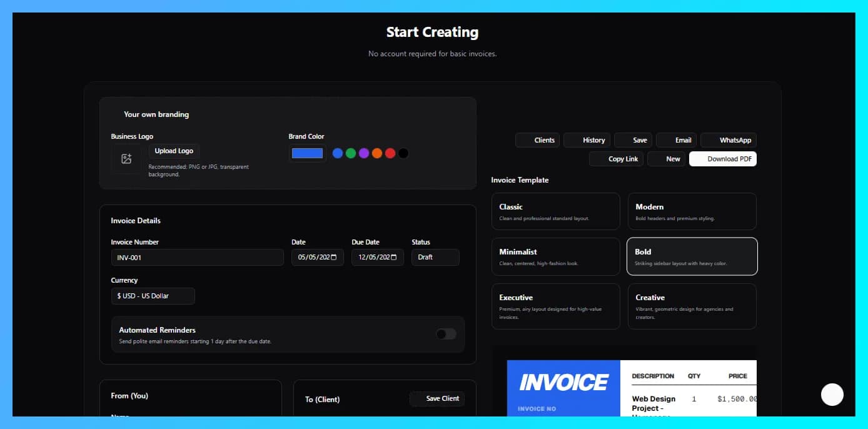Select the Executive invoice template
868x429 pixels.
click(x=555, y=306)
